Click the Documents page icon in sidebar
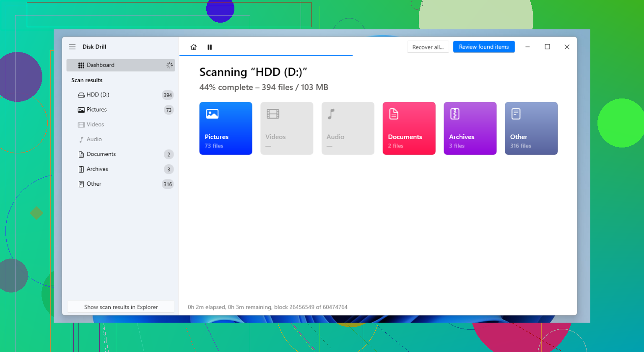This screenshot has width=644, height=352. 81,155
